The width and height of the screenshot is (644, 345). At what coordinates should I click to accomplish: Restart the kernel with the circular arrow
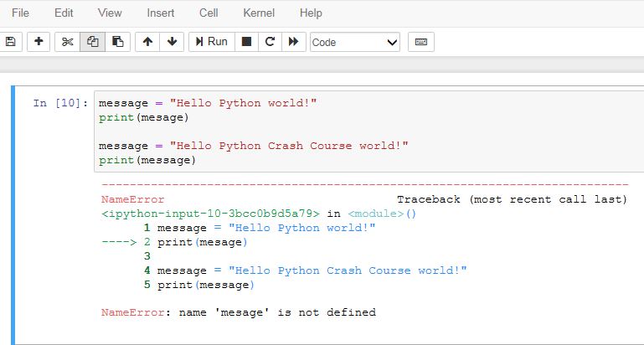270,42
